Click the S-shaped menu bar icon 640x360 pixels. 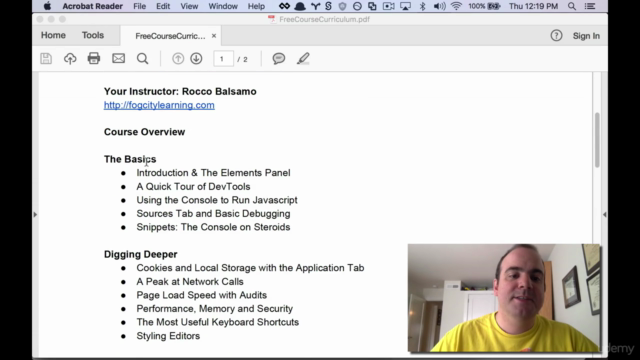tap(328, 6)
